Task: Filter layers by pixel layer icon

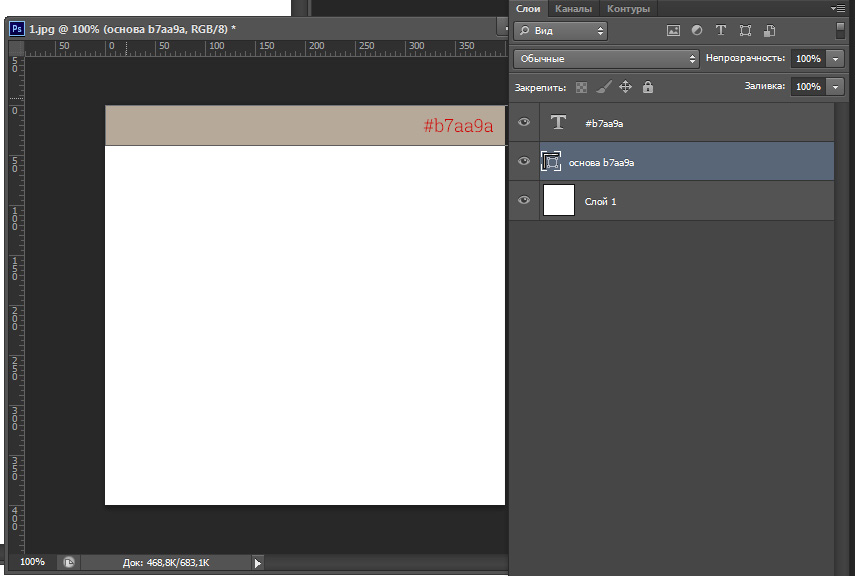Action: pos(673,31)
